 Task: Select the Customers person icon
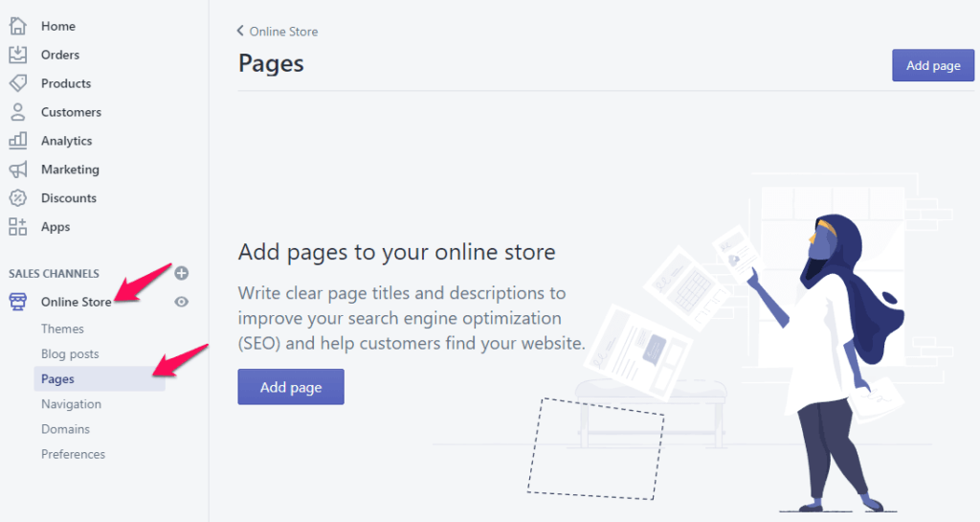[17, 112]
